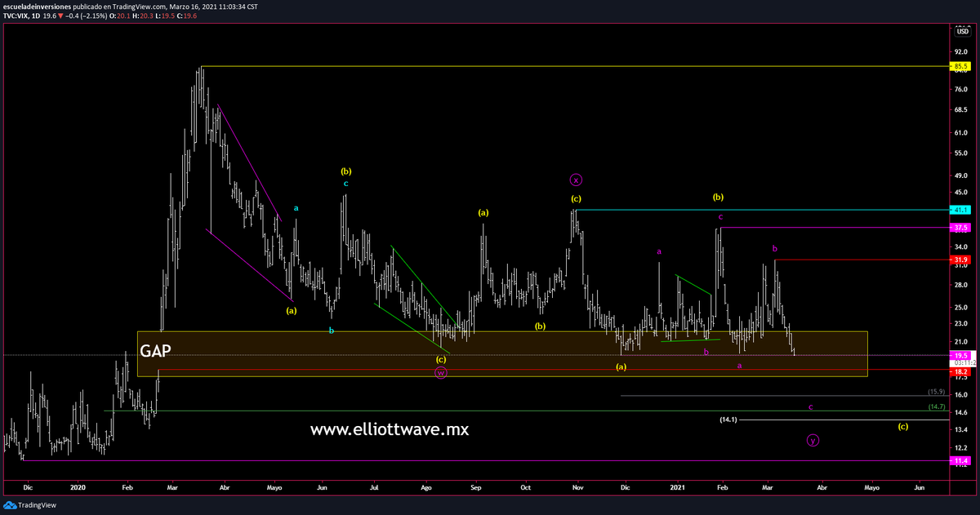Click the 16.0 price scale value
980x515 pixels.
pos(960,395)
